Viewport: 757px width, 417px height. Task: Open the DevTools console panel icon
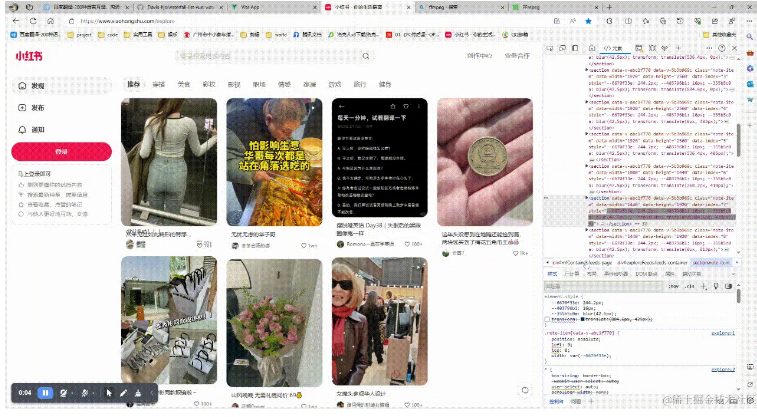(x=639, y=48)
